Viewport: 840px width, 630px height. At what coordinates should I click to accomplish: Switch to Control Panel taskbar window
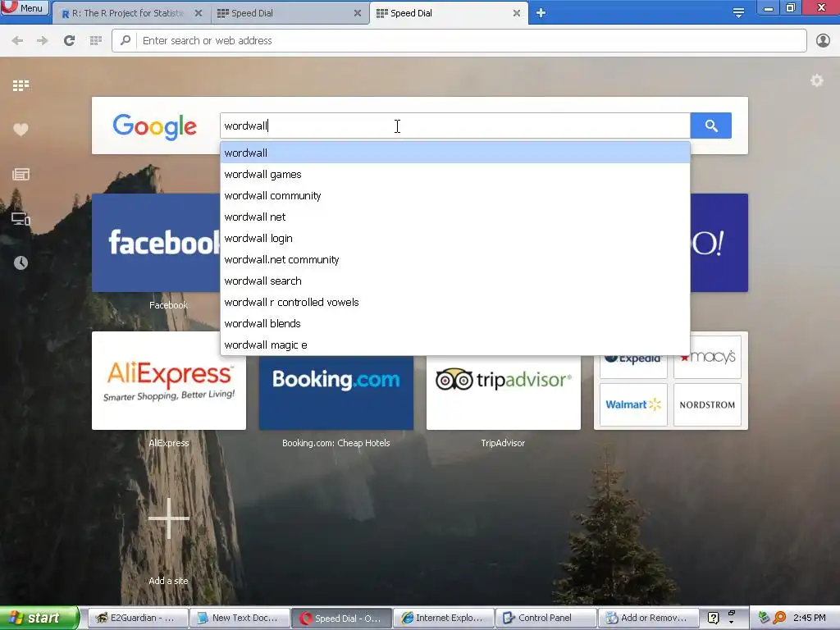tap(546, 618)
